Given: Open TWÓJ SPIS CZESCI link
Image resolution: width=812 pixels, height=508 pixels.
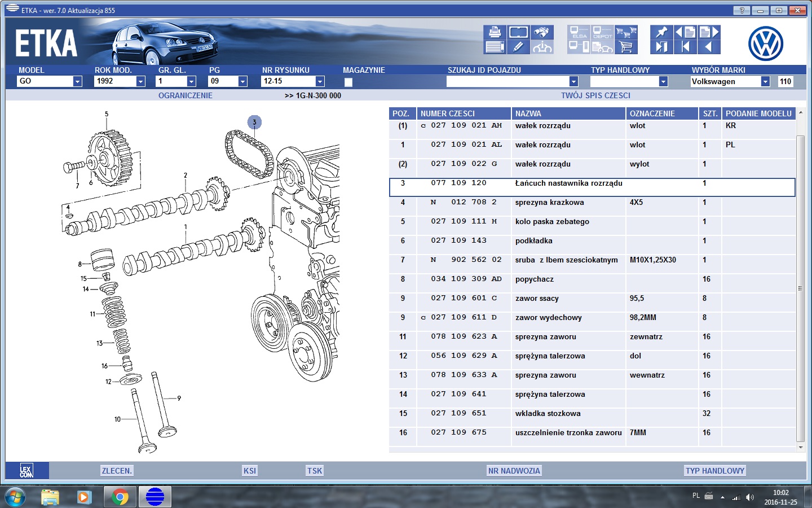Looking at the screenshot, I should point(595,95).
